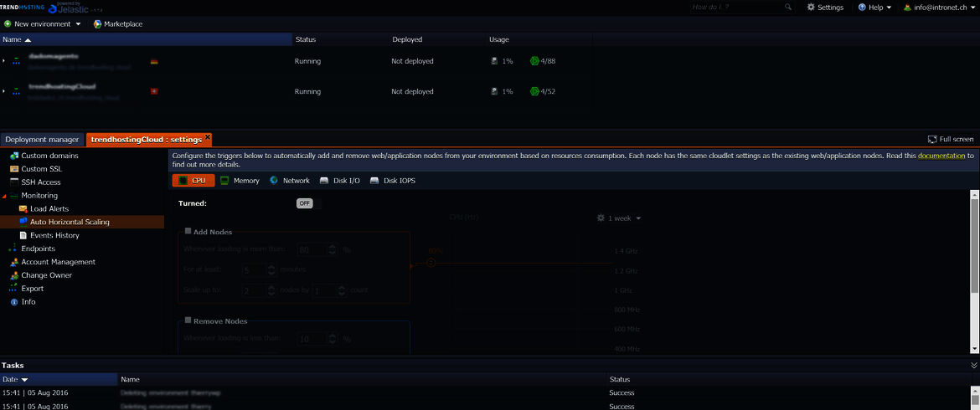
Task: Open Custom domains settings
Action: click(49, 156)
